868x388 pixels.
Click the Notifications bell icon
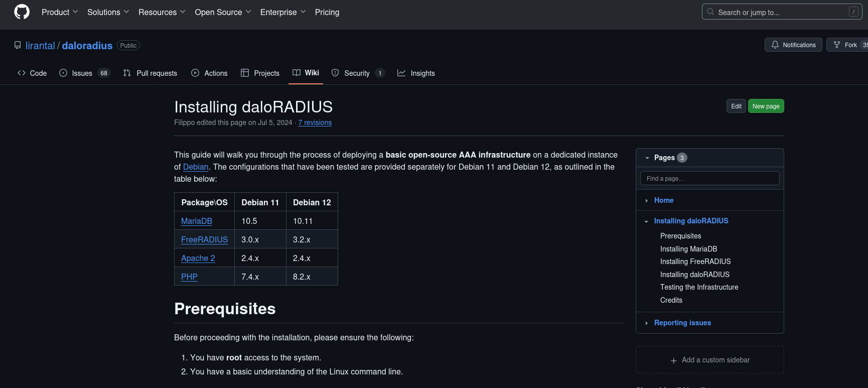(775, 45)
